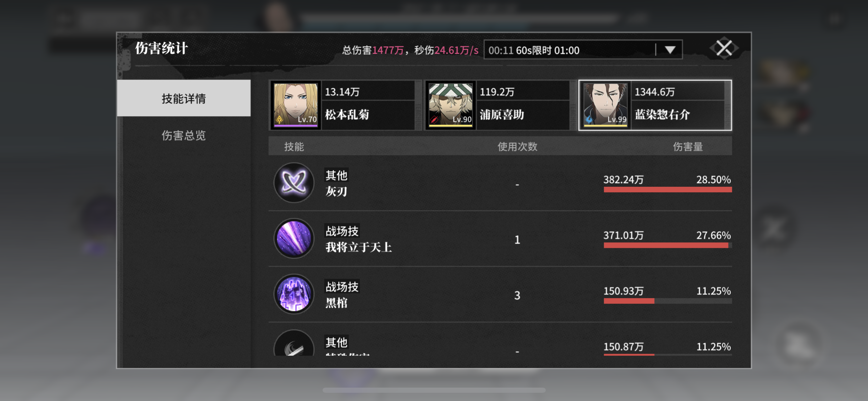Screen dimensions: 868x401
Task: Click the 00:11 60s限时 01:00 selector box
Action: (583, 50)
